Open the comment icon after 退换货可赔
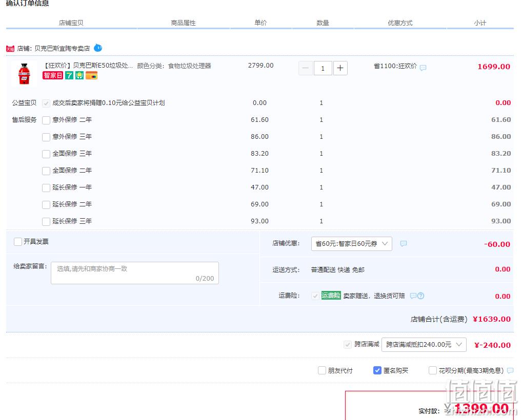This screenshot has width=522, height=420. click(x=413, y=296)
